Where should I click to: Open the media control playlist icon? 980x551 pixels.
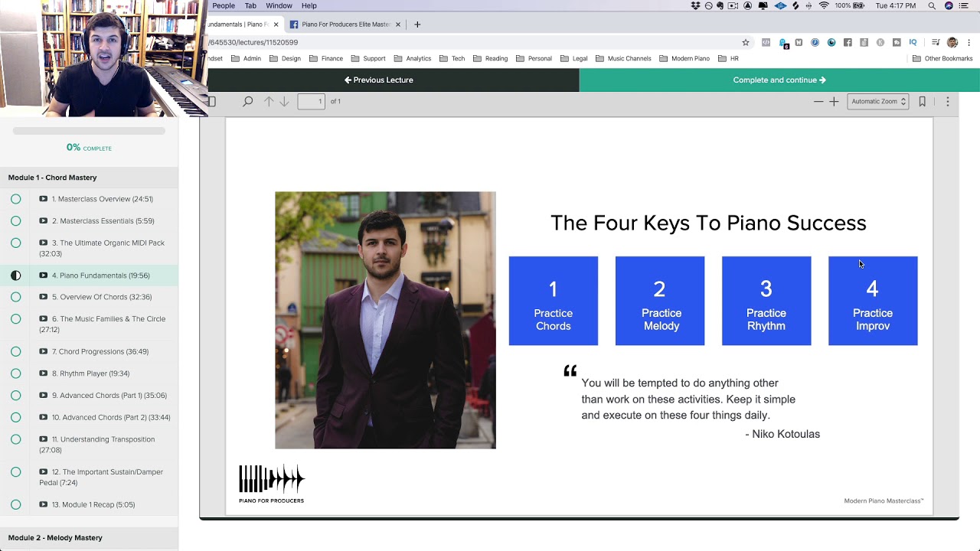[x=936, y=42]
